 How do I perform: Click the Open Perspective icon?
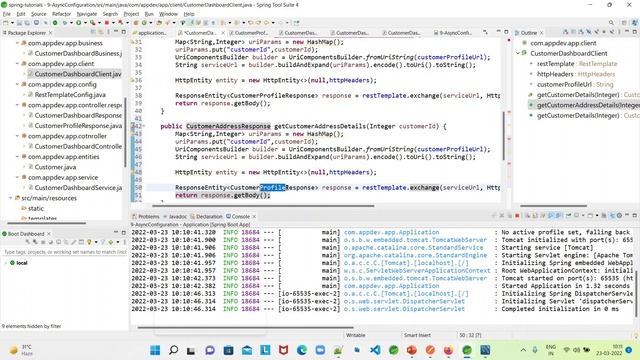coord(624,23)
